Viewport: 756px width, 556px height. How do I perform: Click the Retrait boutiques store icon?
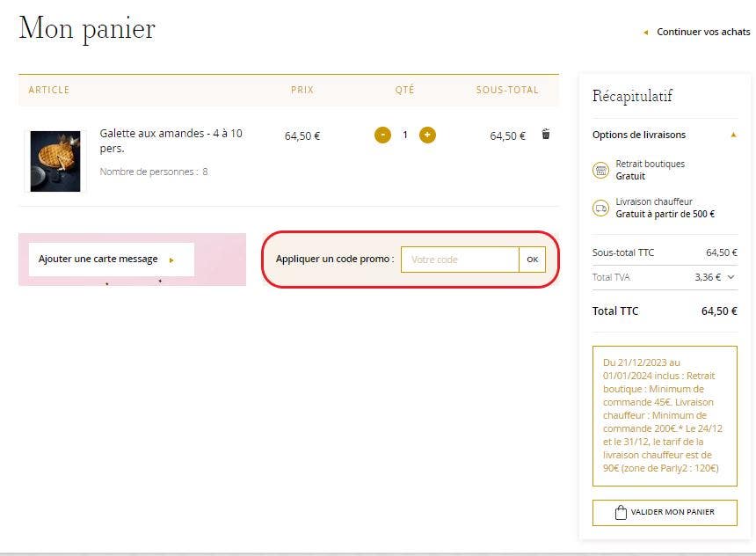tap(600, 171)
